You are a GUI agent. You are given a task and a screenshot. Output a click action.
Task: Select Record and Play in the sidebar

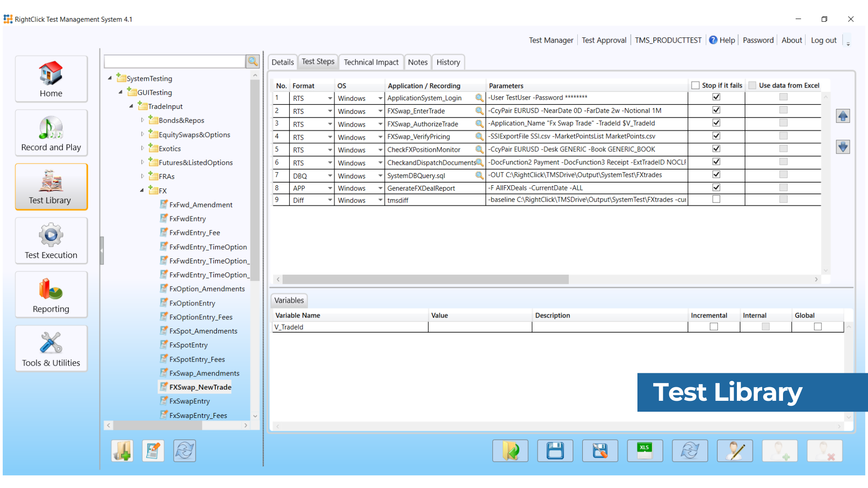click(x=51, y=132)
